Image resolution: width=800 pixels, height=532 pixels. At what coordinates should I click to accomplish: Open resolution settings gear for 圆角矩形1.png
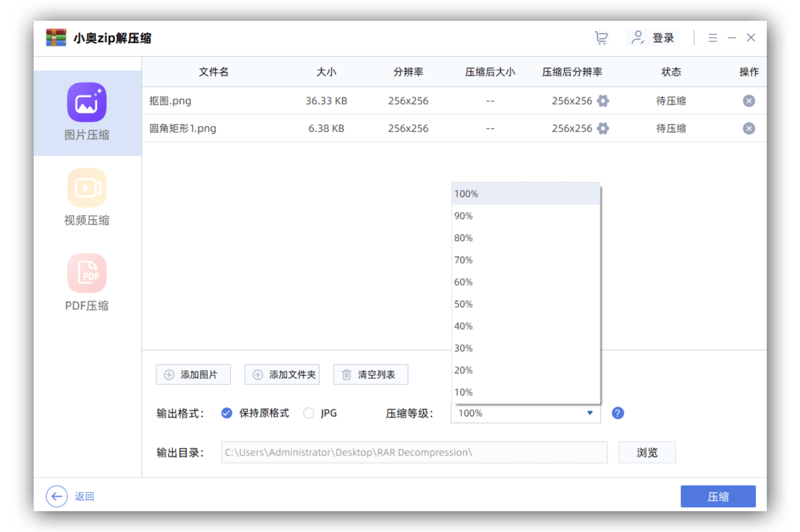pyautogui.click(x=603, y=129)
